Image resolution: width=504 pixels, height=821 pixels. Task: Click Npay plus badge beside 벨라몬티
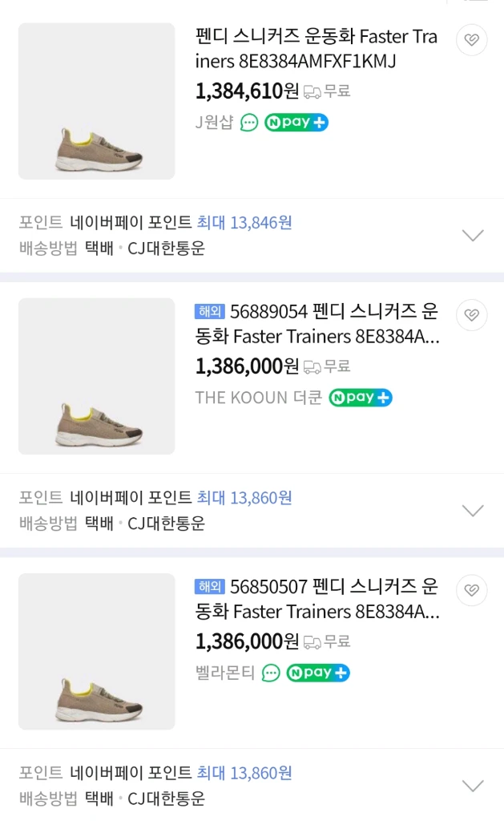pyautogui.click(x=317, y=673)
